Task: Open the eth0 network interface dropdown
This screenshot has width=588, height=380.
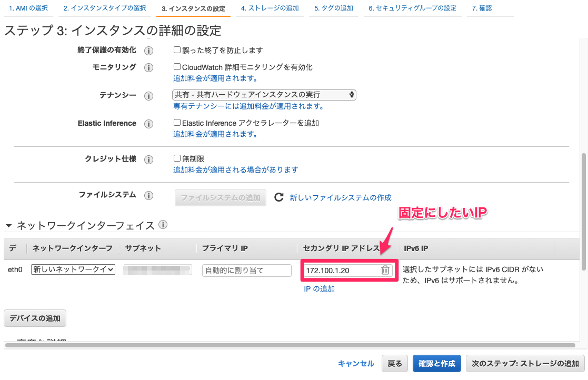Action: (72, 269)
